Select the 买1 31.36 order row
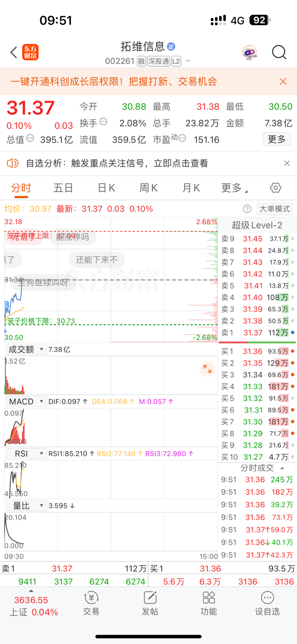 258,351
